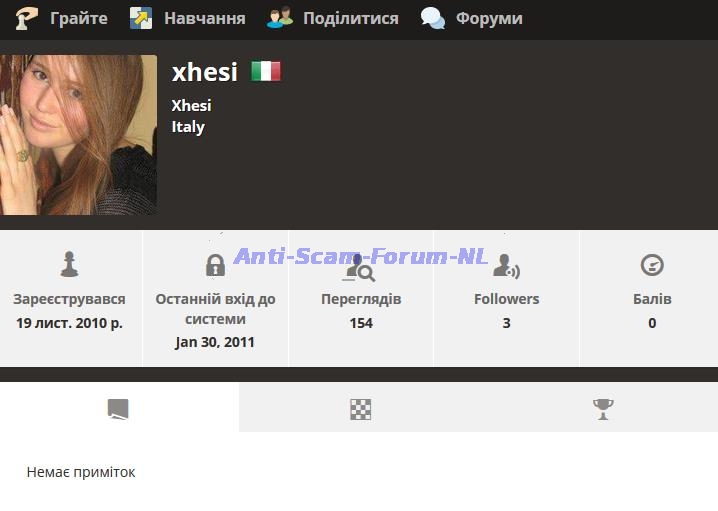Click the Italian flag icon
The width and height of the screenshot is (718, 511).
266,71
